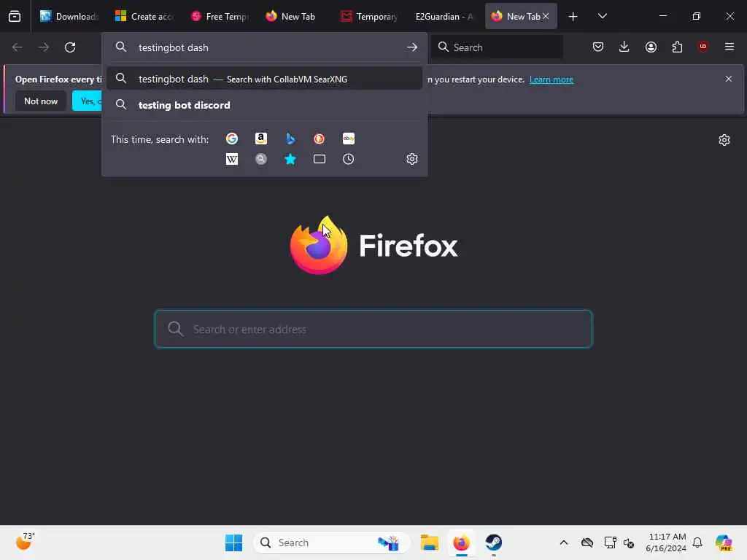Open Firefox View in tab strip
This screenshot has width=747, height=560.
point(15,16)
